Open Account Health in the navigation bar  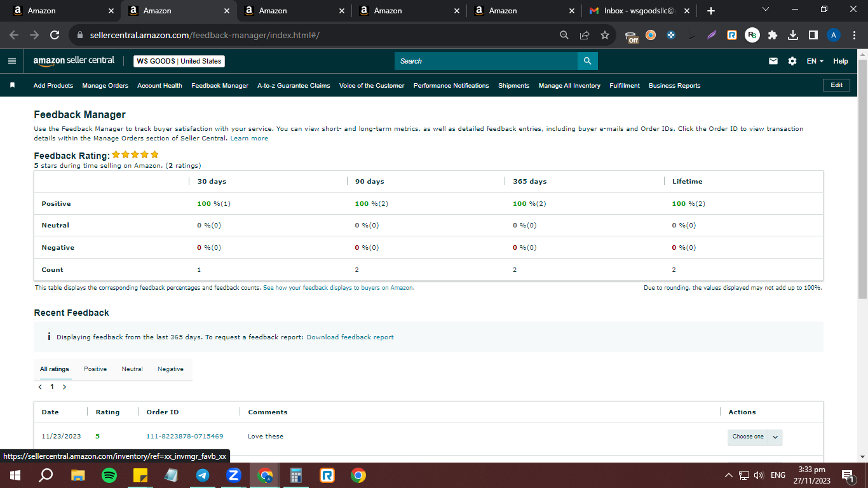[x=159, y=85]
